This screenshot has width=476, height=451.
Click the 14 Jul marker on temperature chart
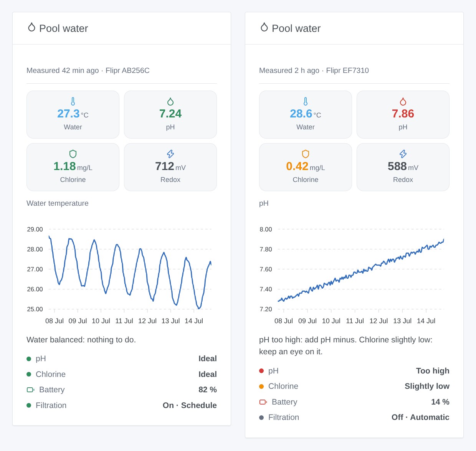pyautogui.click(x=194, y=321)
